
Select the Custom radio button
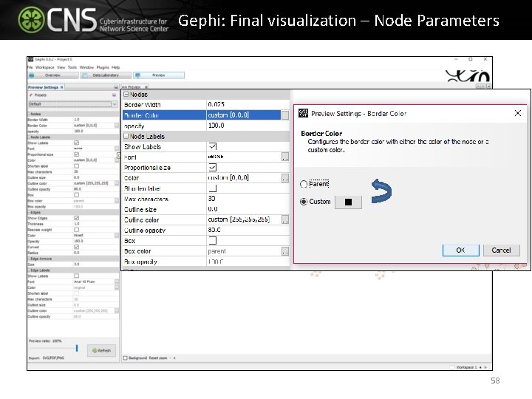(304, 202)
